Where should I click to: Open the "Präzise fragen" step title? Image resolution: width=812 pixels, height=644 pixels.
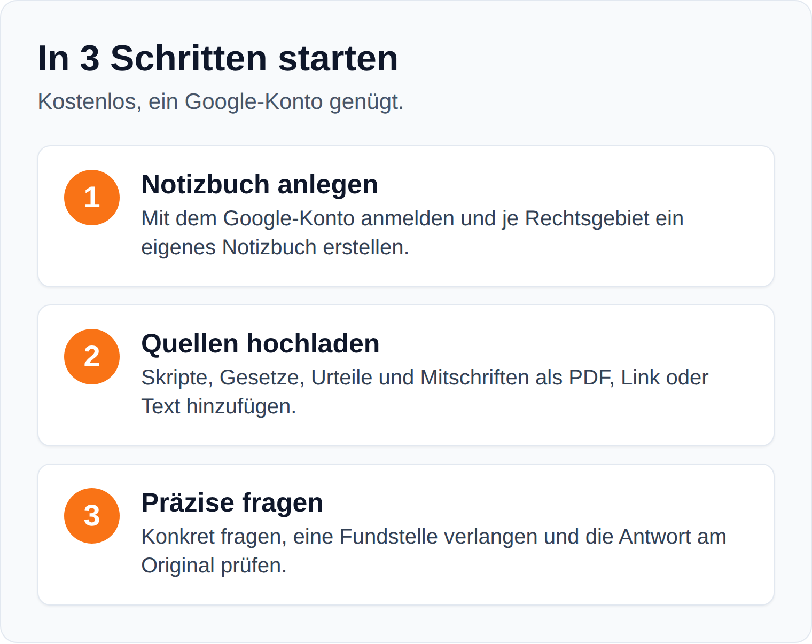232,503
